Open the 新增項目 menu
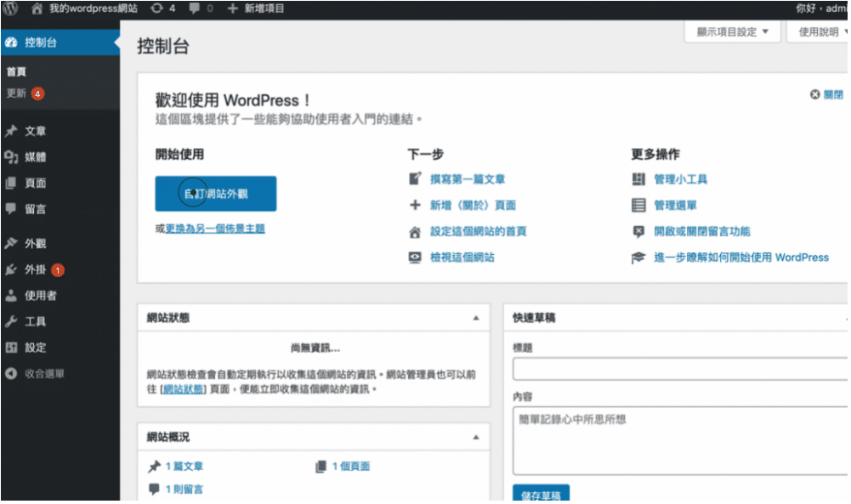 [264, 8]
